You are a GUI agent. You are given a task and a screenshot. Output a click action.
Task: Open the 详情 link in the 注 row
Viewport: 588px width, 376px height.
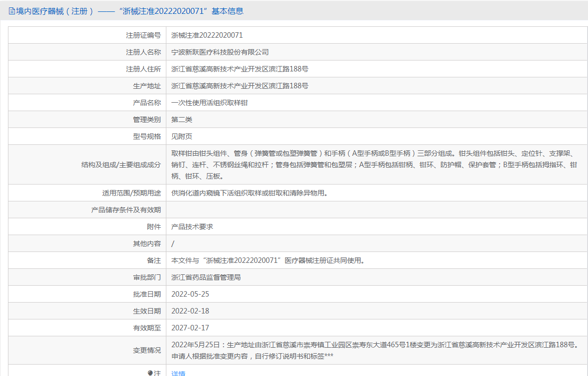coord(178,373)
